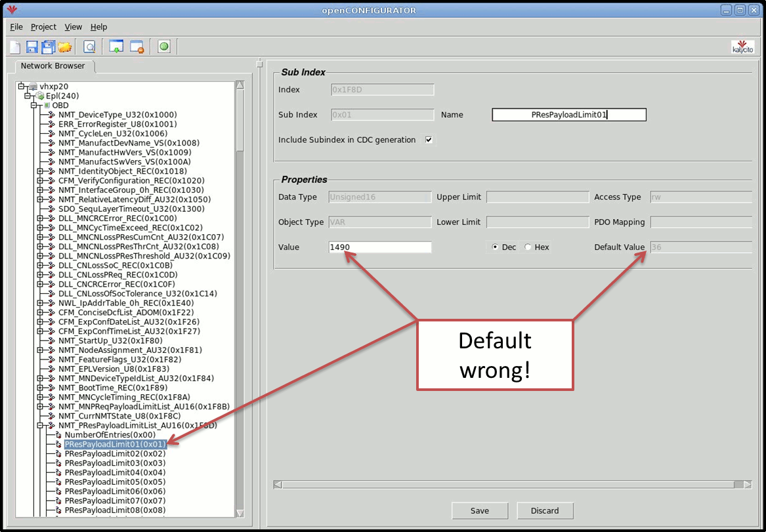This screenshot has height=532, width=766.
Task: Select NMT_CurrNMTState_U8(0x1F8C)
Action: (x=119, y=416)
